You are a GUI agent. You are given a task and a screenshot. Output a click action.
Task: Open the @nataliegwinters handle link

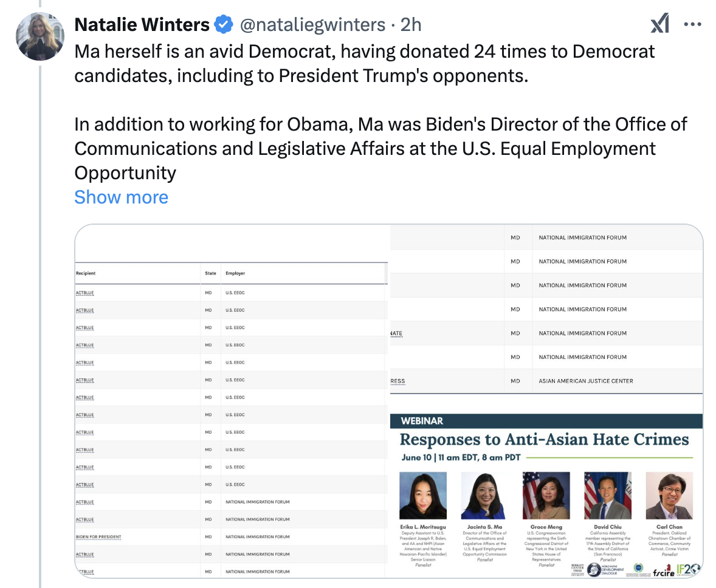coord(312,25)
